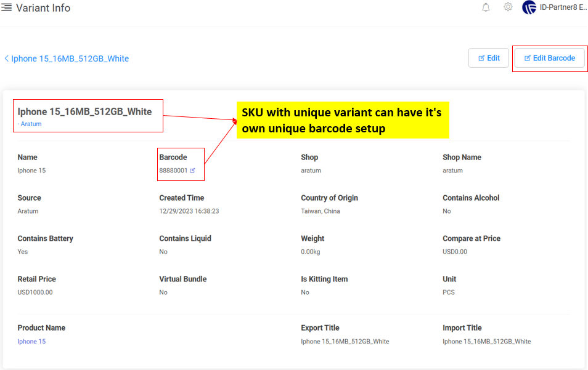Screen dimensions: 588x370
Task: Select the weight value 0.00kg
Action: 311,252
